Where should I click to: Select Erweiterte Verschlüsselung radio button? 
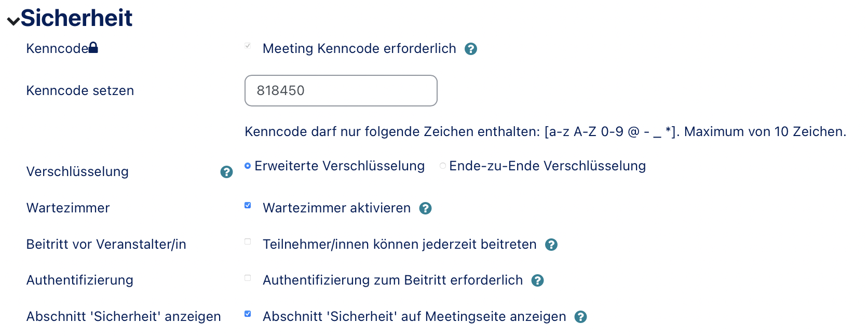point(248,166)
